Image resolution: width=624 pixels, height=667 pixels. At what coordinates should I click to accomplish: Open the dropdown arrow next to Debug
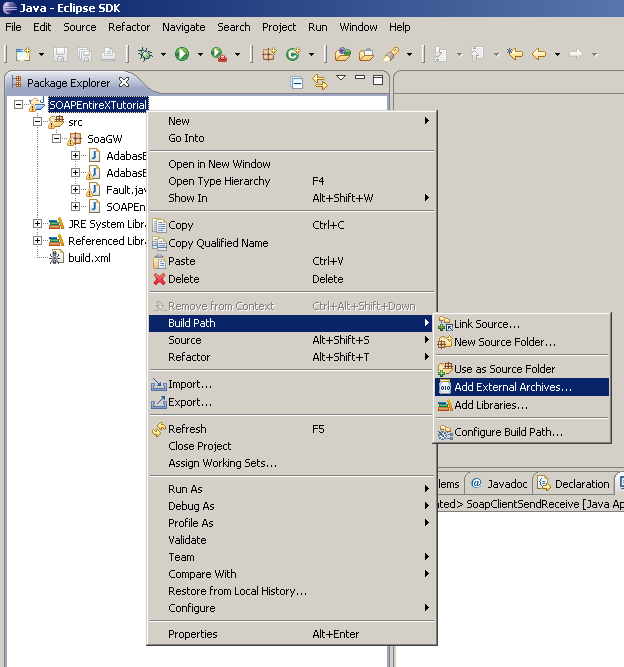(163, 54)
